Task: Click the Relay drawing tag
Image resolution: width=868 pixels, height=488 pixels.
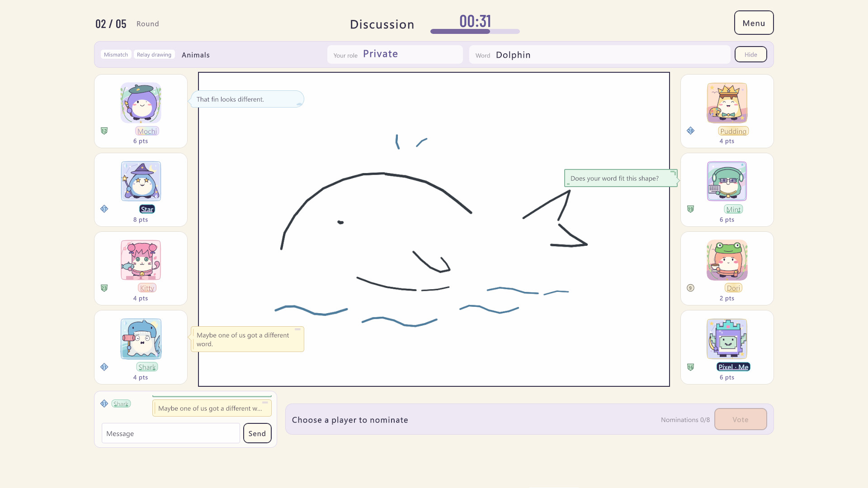Action: point(154,55)
